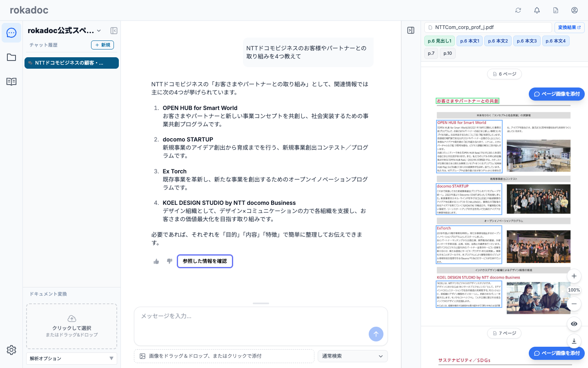This screenshot has height=368, width=588.
Task: Click the user message bubble text
Action: [306, 52]
